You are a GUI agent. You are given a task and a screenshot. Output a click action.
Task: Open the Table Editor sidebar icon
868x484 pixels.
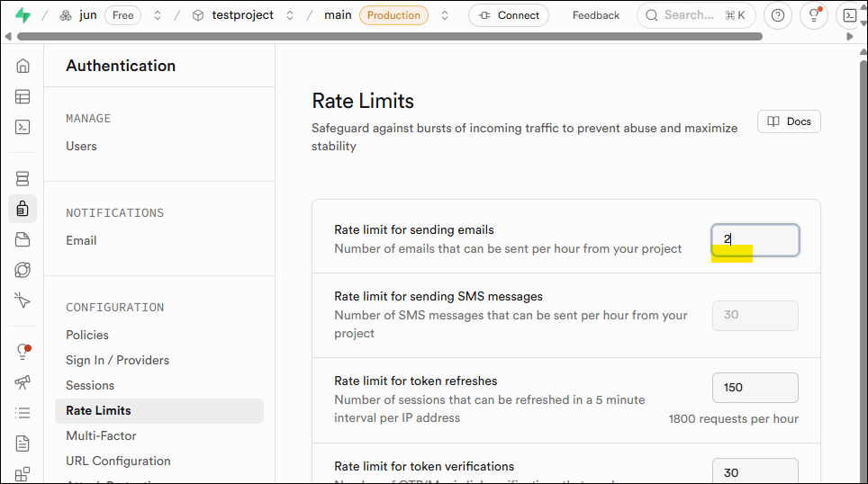click(23, 96)
